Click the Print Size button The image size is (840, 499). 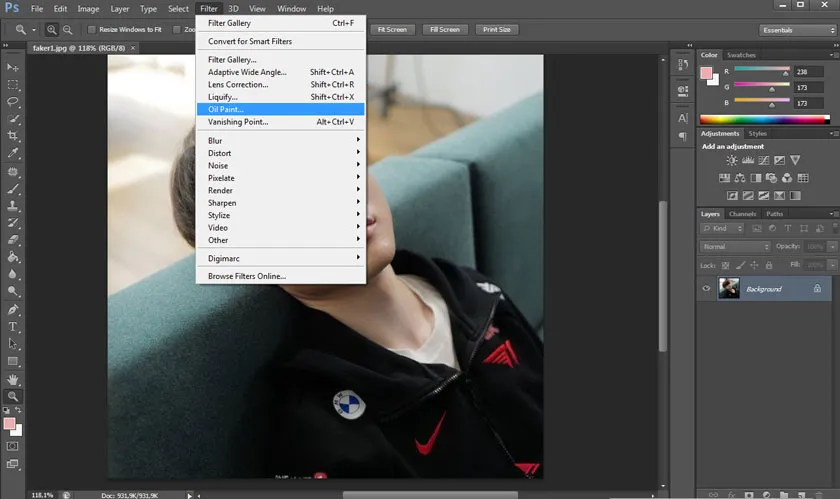[x=496, y=30]
